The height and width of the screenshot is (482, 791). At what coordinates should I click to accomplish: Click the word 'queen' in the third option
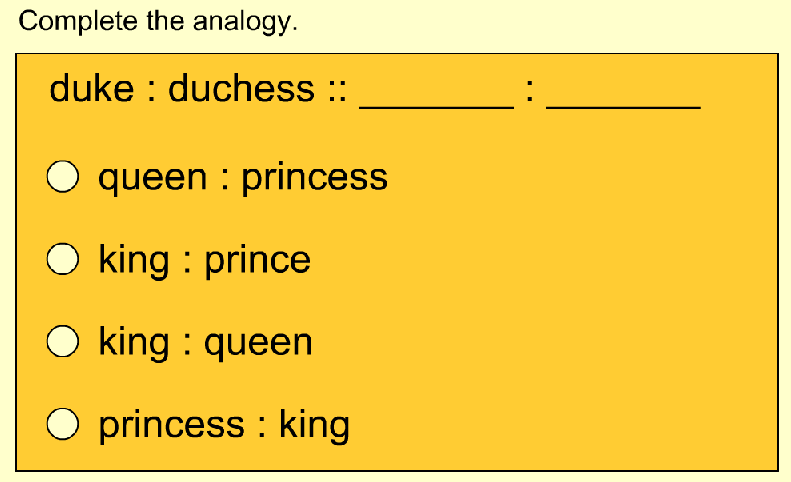(258, 345)
